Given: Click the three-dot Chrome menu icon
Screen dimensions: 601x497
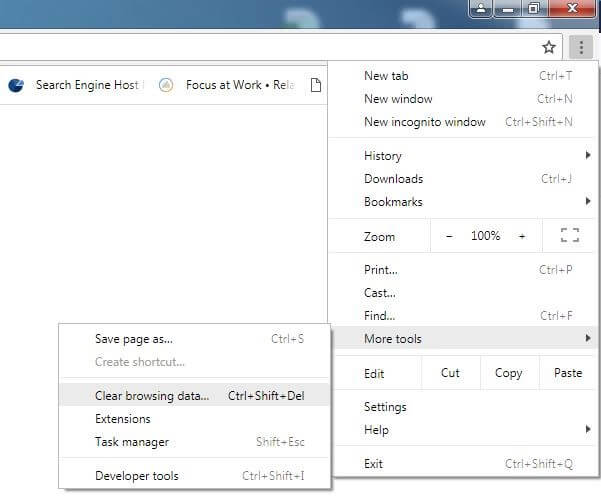Looking at the screenshot, I should [x=580, y=47].
